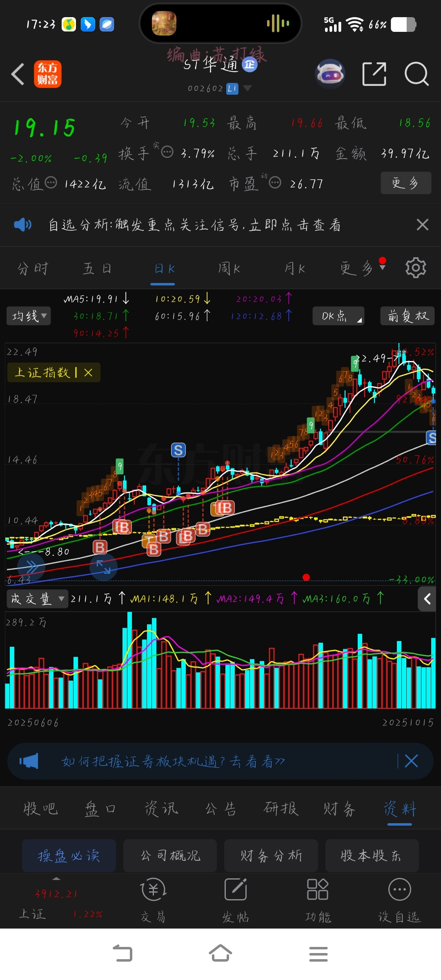441x980 pixels.
Task: Tap the megaphone icon in the promo banner
Action: [29, 761]
